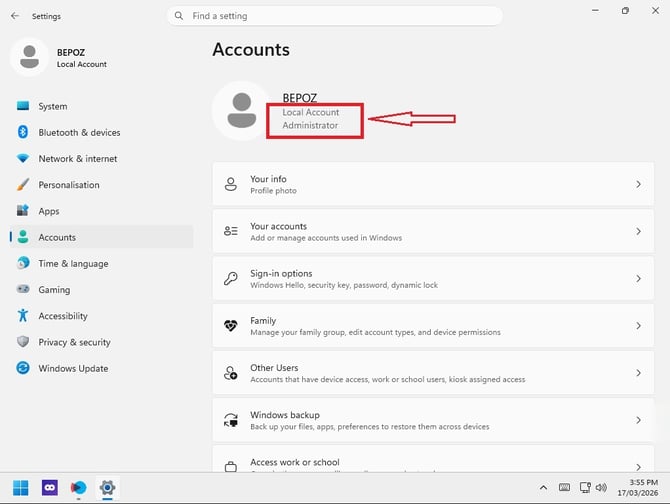Click the Gaming controller icon
The width and height of the screenshot is (670, 504).
tap(23, 289)
